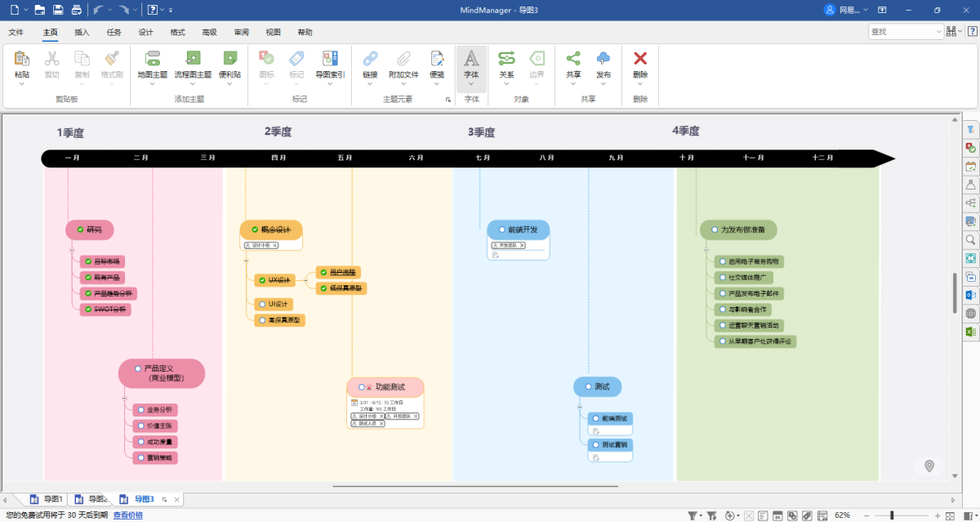
Task: Click the 地图主题 add map topic icon
Action: coord(152,58)
